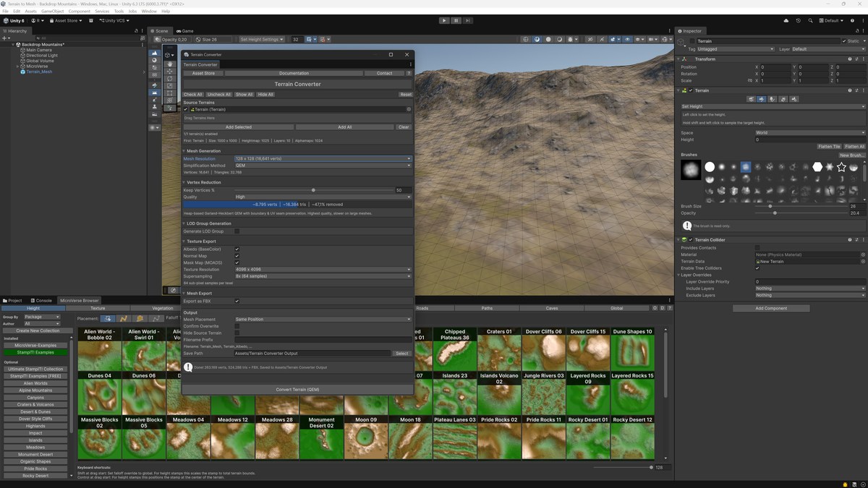
Task: Uncheck the Normal Map texture export option
Action: click(237, 255)
